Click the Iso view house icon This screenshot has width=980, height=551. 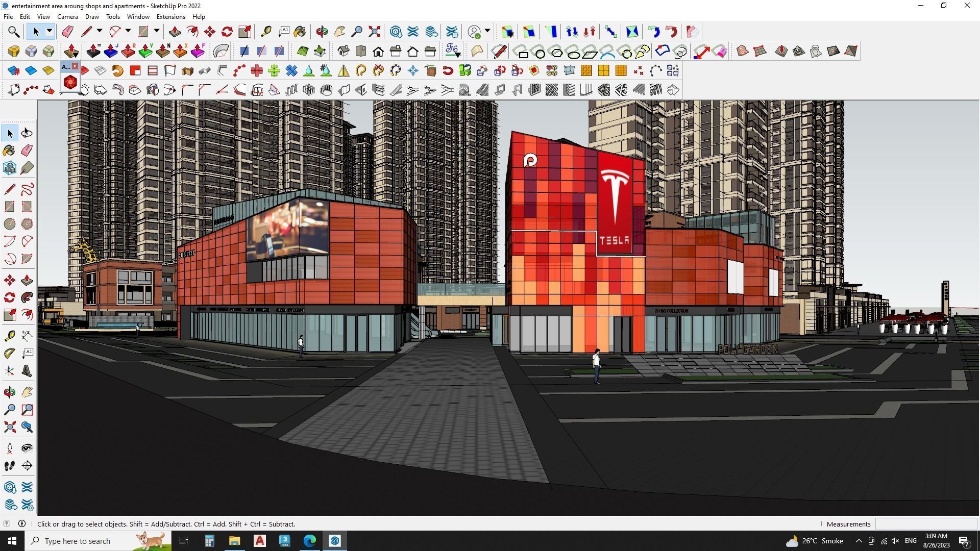click(x=344, y=51)
